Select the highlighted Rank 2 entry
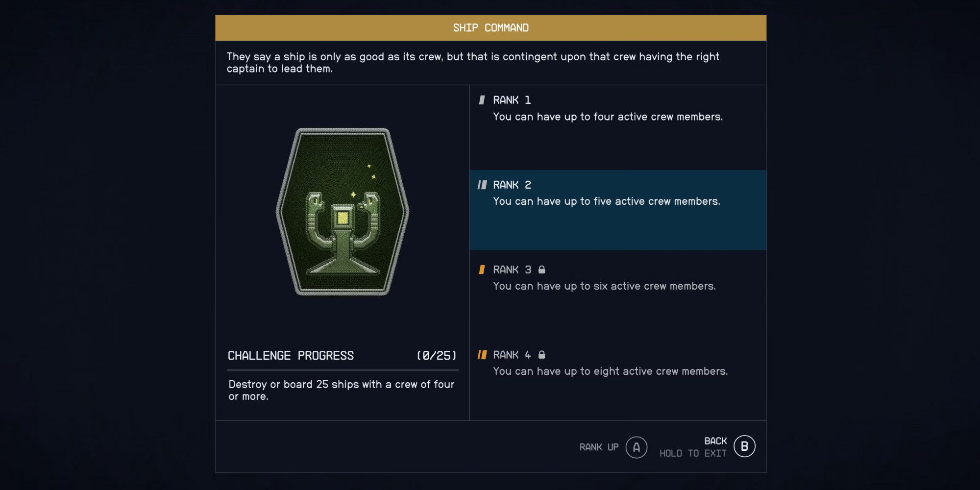This screenshot has height=490, width=980. click(617, 210)
